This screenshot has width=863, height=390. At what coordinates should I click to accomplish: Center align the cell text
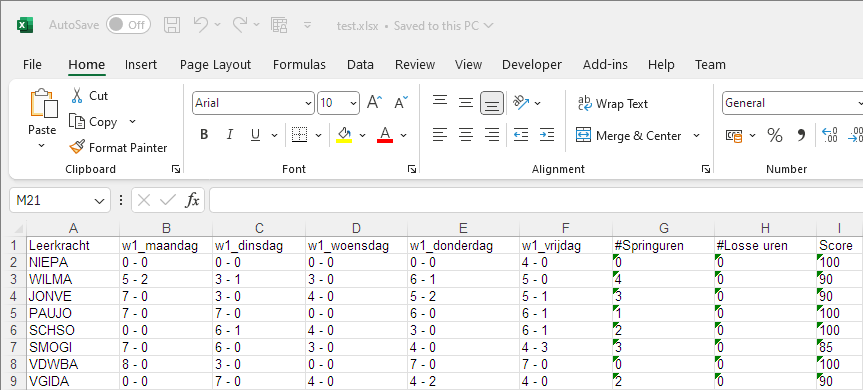tap(466, 135)
